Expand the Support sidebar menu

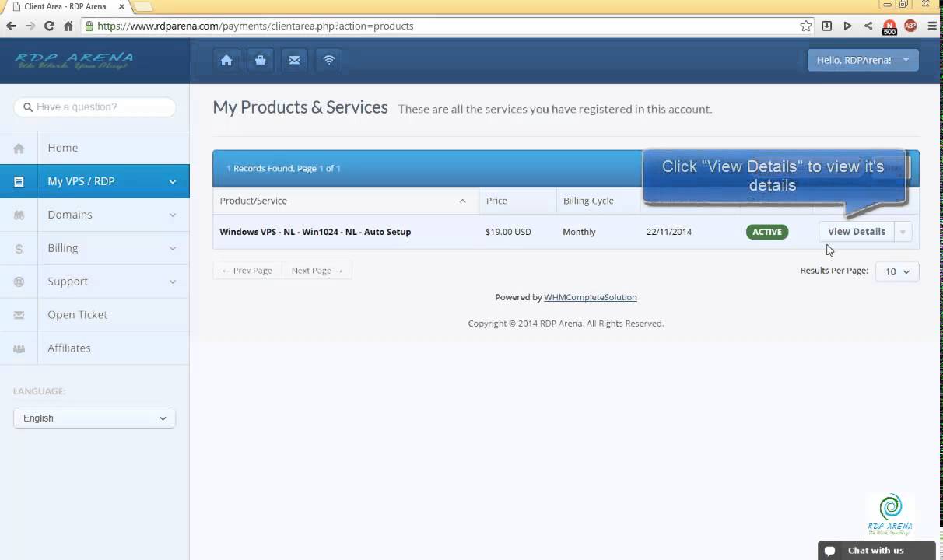[x=94, y=282]
